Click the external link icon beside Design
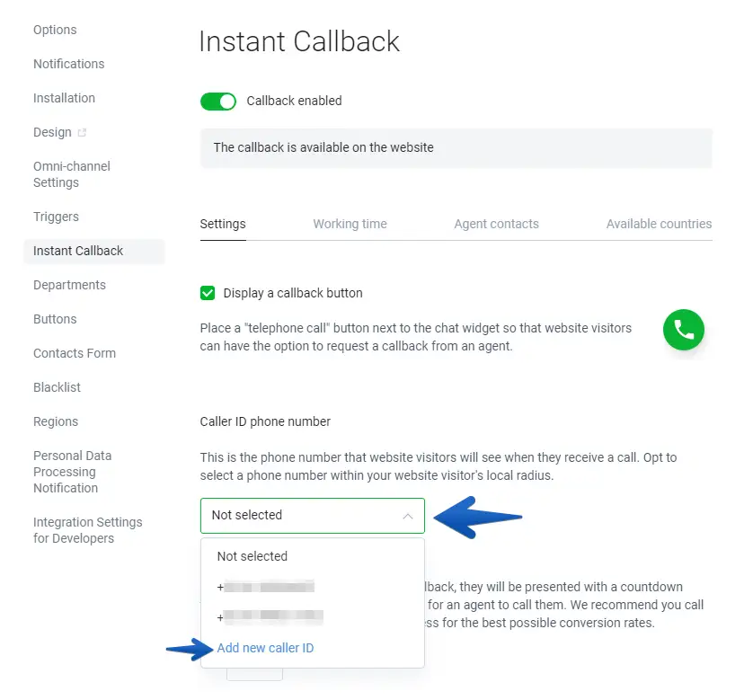This screenshot has height=700, width=753. (83, 133)
